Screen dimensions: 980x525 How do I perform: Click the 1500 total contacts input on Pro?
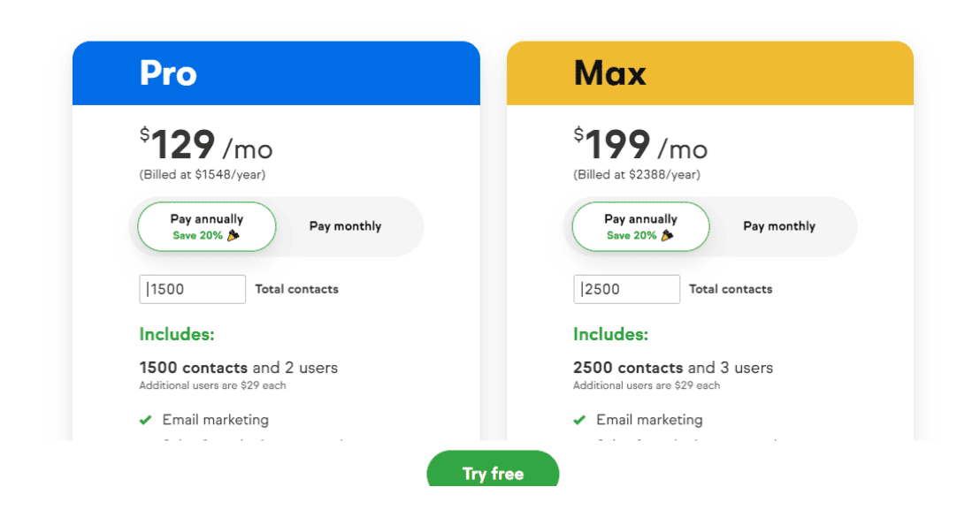coord(192,289)
